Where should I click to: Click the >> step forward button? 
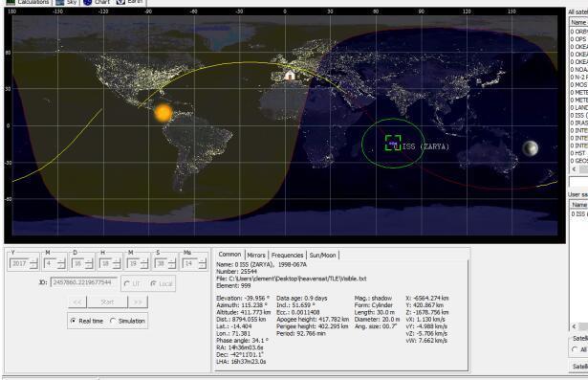138,302
